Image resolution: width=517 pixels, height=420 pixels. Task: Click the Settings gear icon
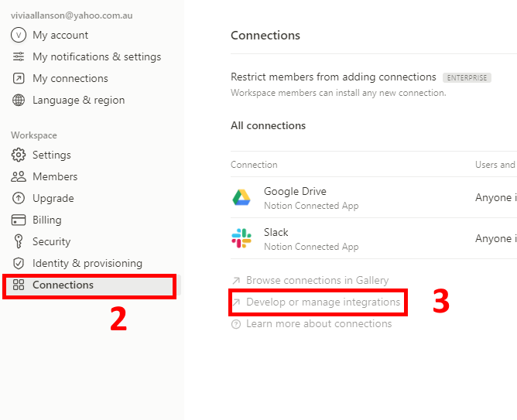tap(19, 155)
